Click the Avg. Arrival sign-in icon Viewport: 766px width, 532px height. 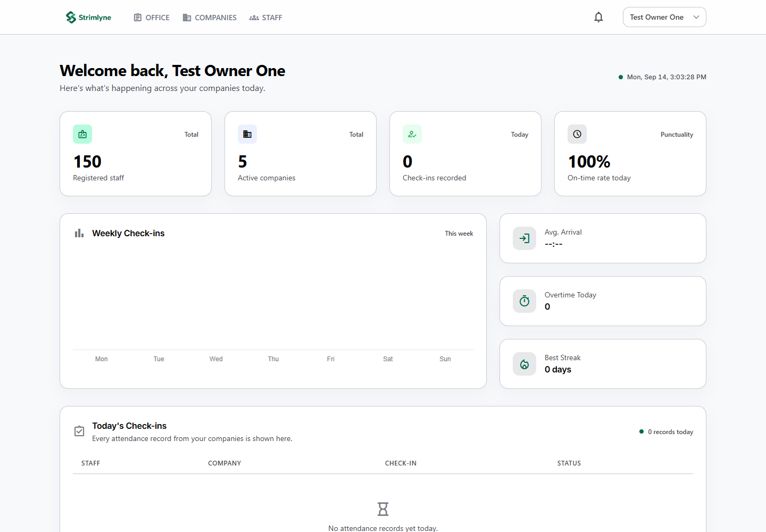point(524,238)
